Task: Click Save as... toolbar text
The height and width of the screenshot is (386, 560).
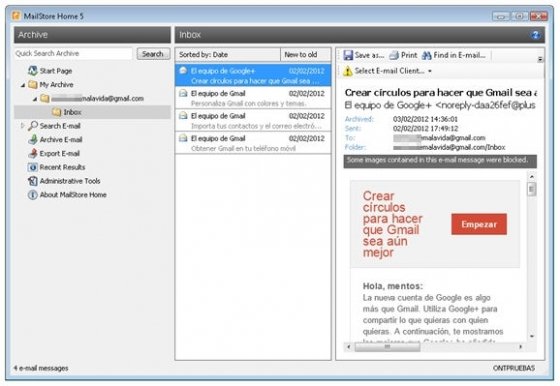Action: (369, 55)
